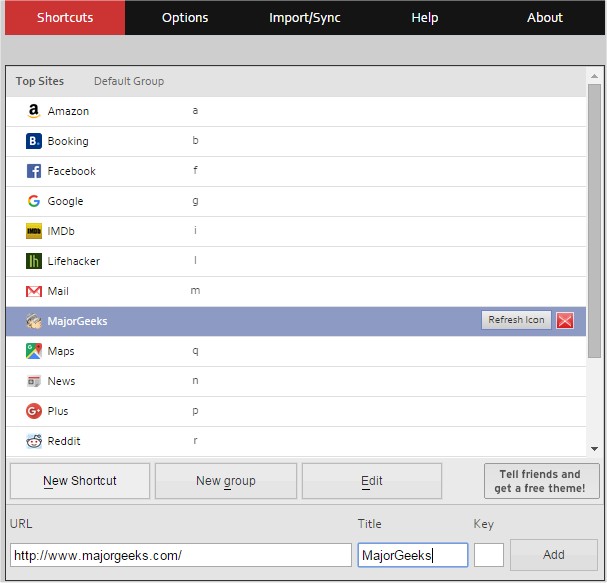Image resolution: width=607 pixels, height=583 pixels.
Task: Select the Facebook row label
Action: (x=71, y=171)
